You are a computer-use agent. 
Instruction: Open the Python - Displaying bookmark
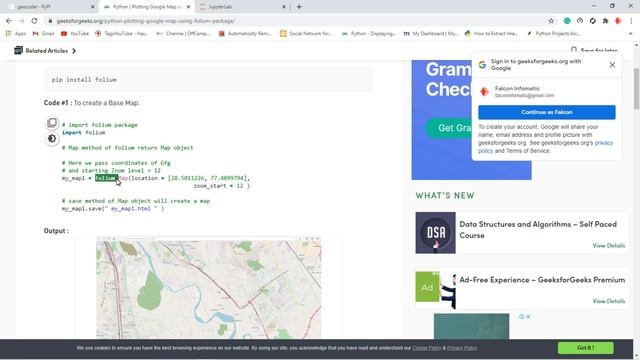click(369, 33)
